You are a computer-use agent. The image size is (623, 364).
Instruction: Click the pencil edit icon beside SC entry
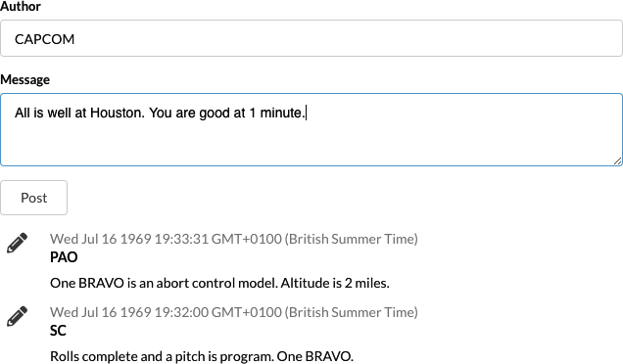[17, 316]
